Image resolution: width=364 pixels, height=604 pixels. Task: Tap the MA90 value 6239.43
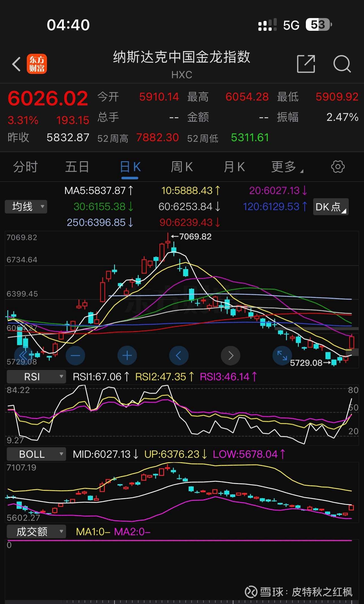[190, 223]
